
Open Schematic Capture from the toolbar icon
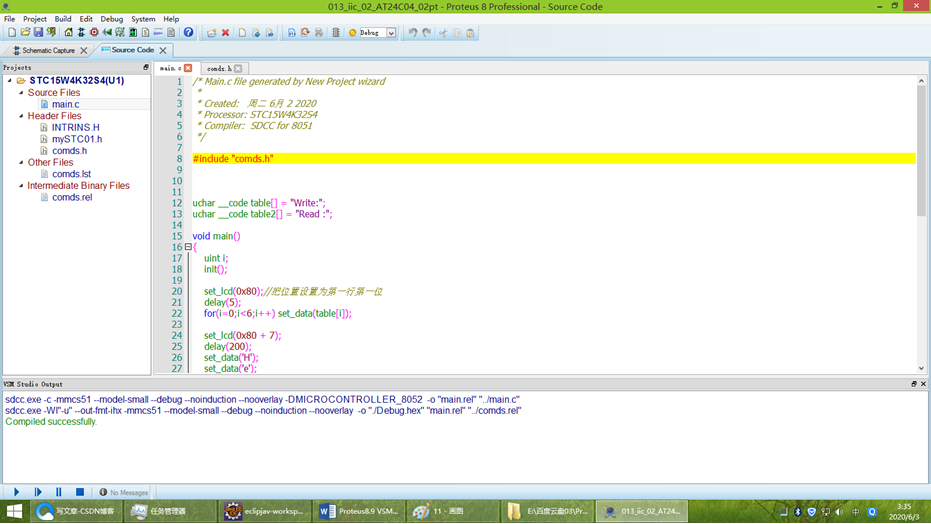pyautogui.click(x=81, y=33)
